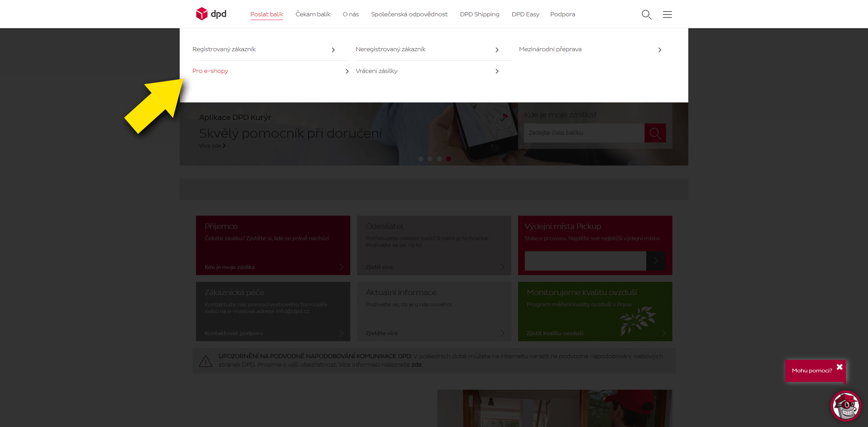
Task: Click the red parcel tracking search button
Action: pos(655,133)
